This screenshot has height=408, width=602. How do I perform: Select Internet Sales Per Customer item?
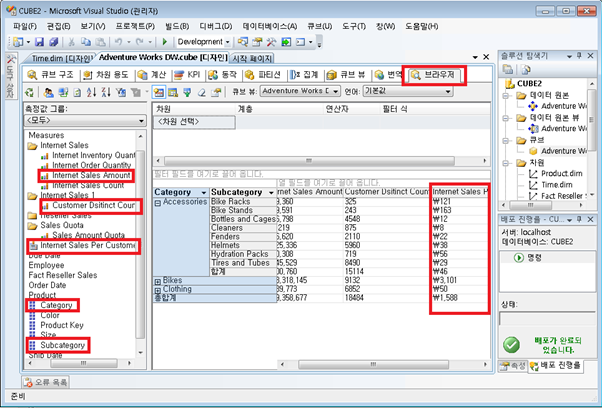pyautogui.click(x=83, y=245)
